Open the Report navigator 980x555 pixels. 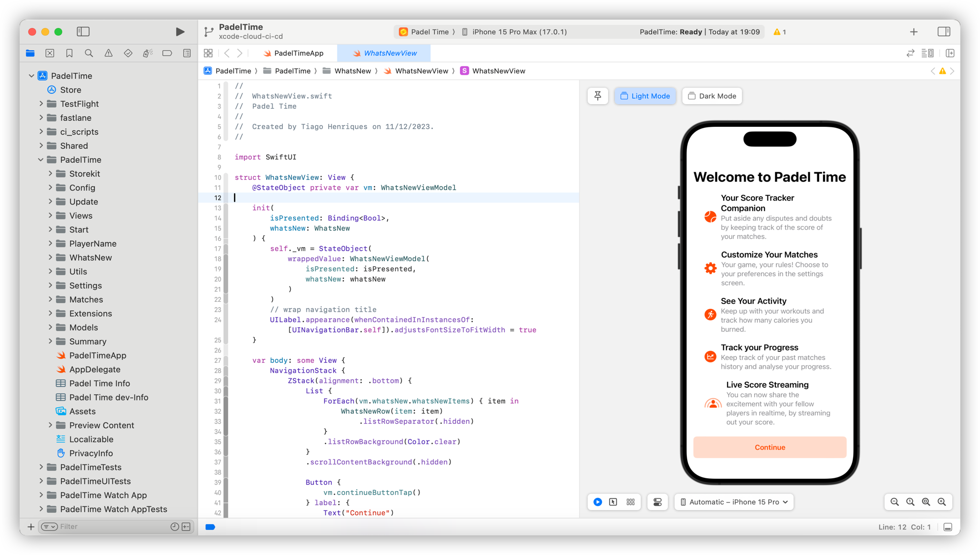pos(187,53)
